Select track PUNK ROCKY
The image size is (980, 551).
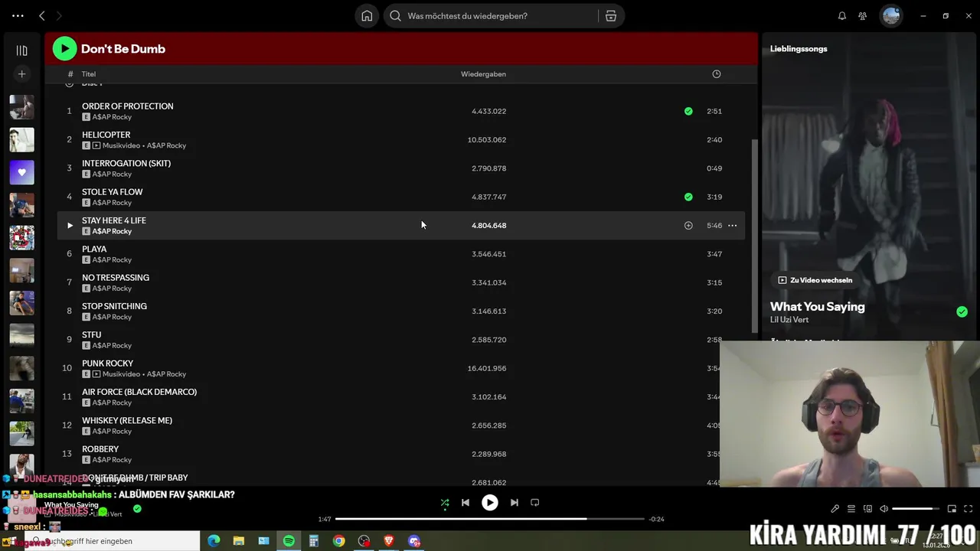[x=107, y=363]
